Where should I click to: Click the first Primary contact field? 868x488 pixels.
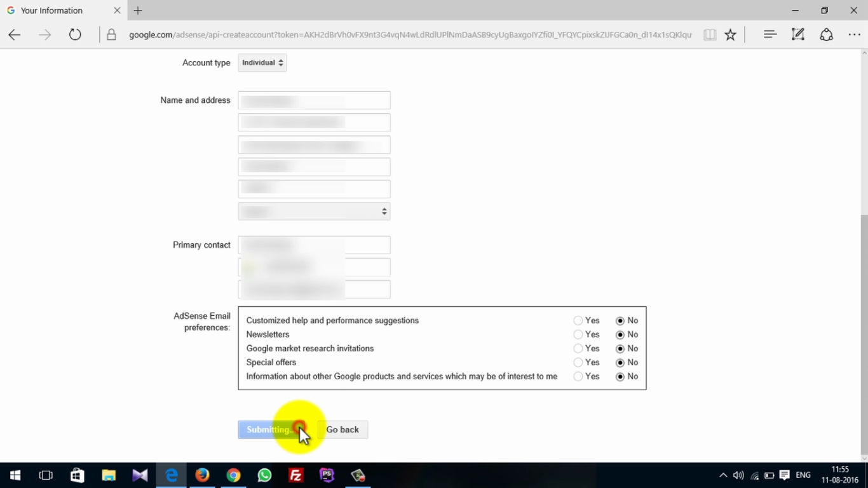314,245
